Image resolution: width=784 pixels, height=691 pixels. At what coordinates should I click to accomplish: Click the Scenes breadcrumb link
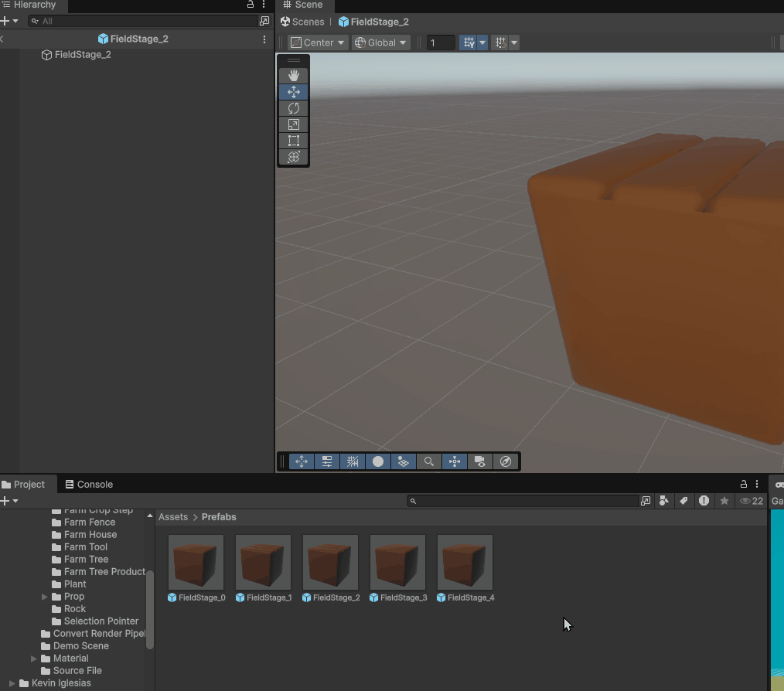click(303, 22)
